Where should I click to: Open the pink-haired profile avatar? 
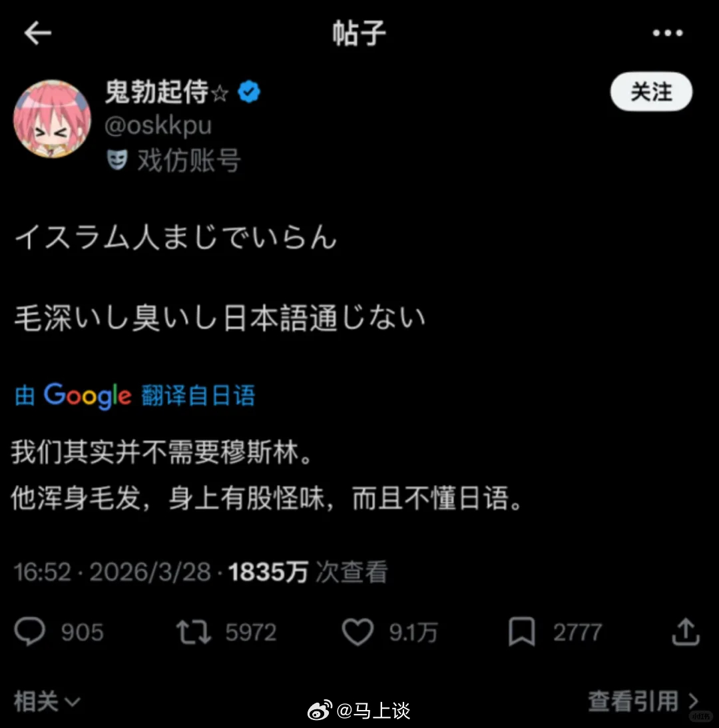(x=52, y=119)
